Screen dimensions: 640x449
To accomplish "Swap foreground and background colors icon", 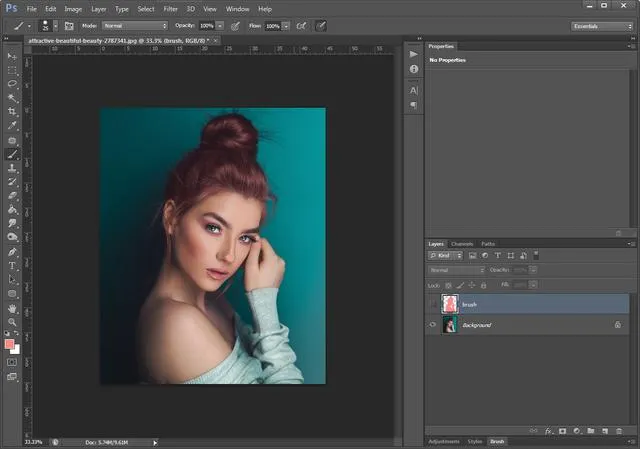I will 16,333.
